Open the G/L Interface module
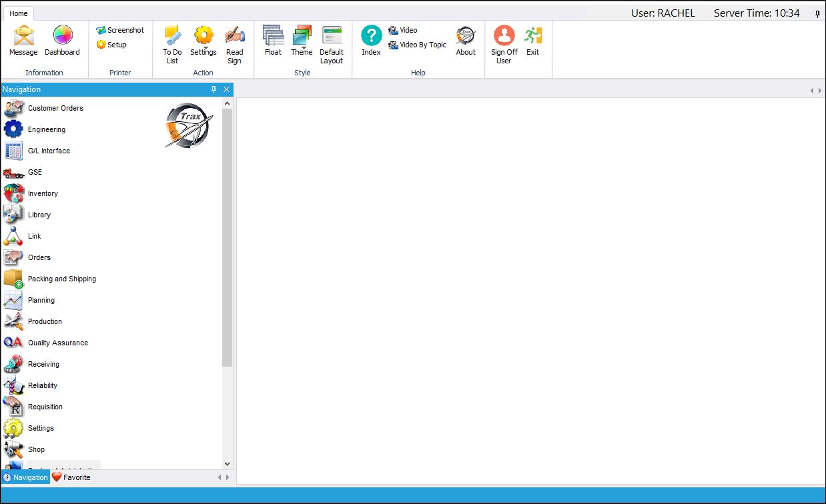The width and height of the screenshot is (826, 504). [37, 151]
